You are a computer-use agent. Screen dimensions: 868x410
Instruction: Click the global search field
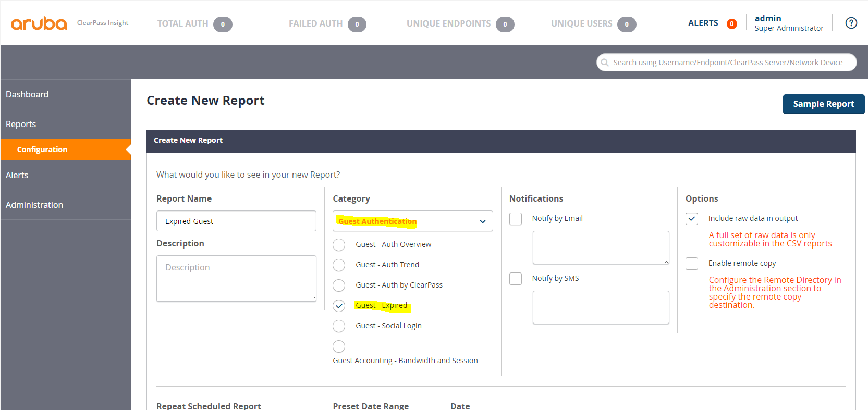pyautogui.click(x=726, y=63)
